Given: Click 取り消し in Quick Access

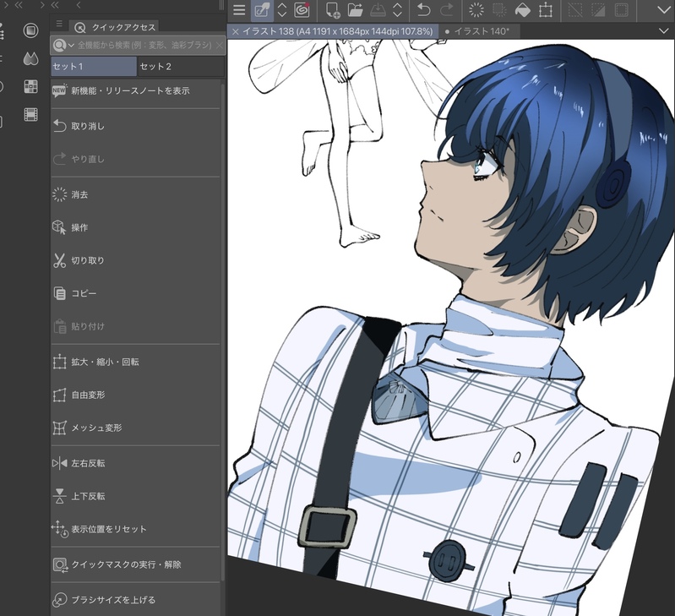Looking at the screenshot, I should tap(135, 126).
